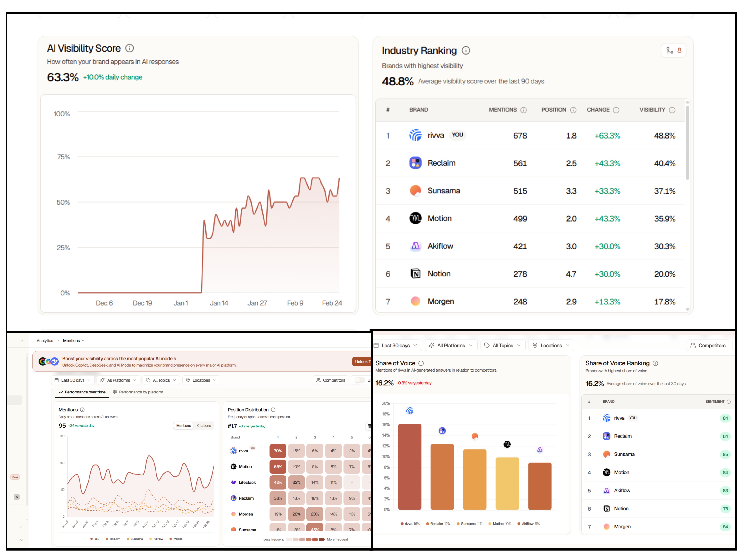The width and height of the screenshot is (747, 560).
Task: Expand the All Platforms dropdown in Mentions
Action: (118, 380)
